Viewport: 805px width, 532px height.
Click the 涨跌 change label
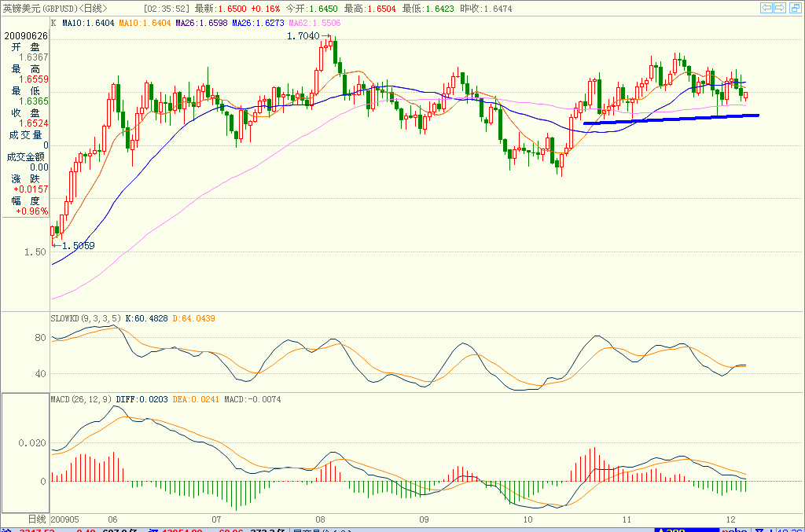coord(26,179)
